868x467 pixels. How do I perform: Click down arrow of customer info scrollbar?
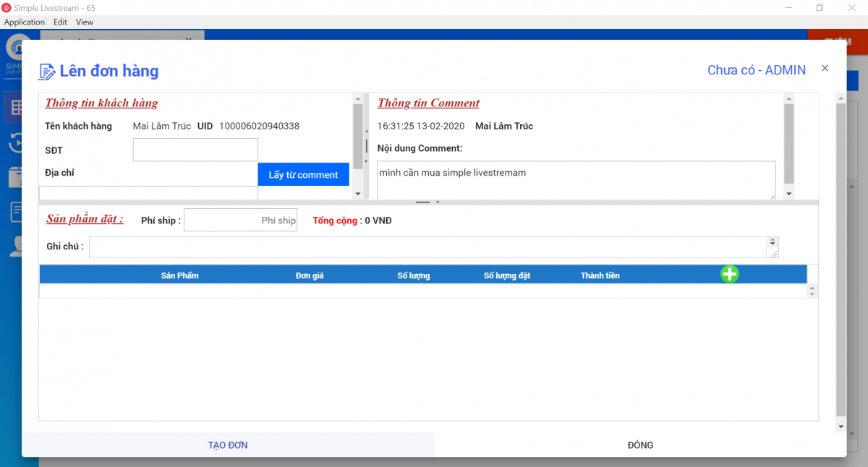[x=357, y=194]
